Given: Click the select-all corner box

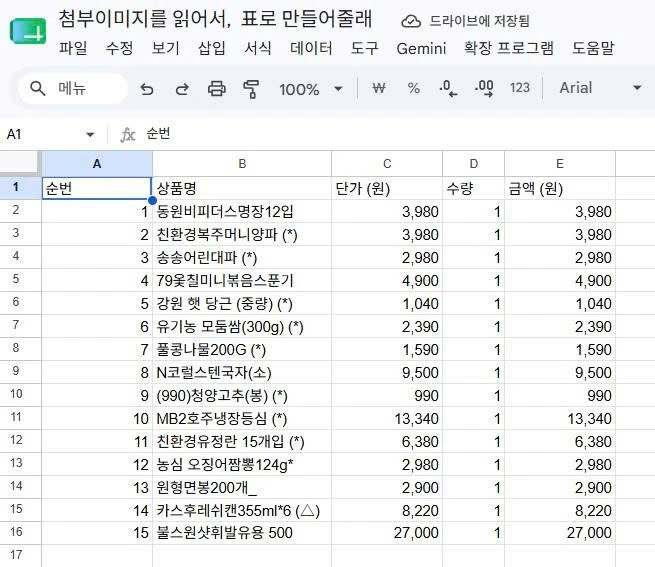Looking at the screenshot, I should coord(20,162).
